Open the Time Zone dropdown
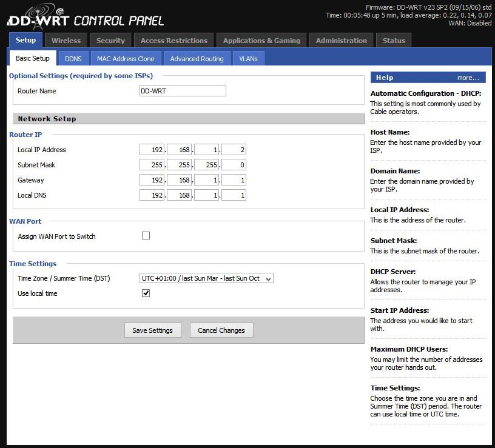 [x=206, y=278]
